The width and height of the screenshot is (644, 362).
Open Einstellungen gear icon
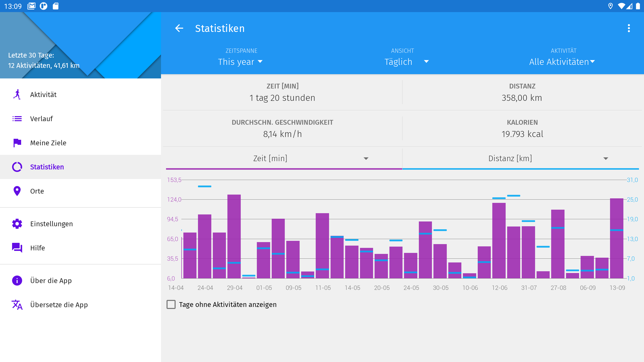point(17,224)
